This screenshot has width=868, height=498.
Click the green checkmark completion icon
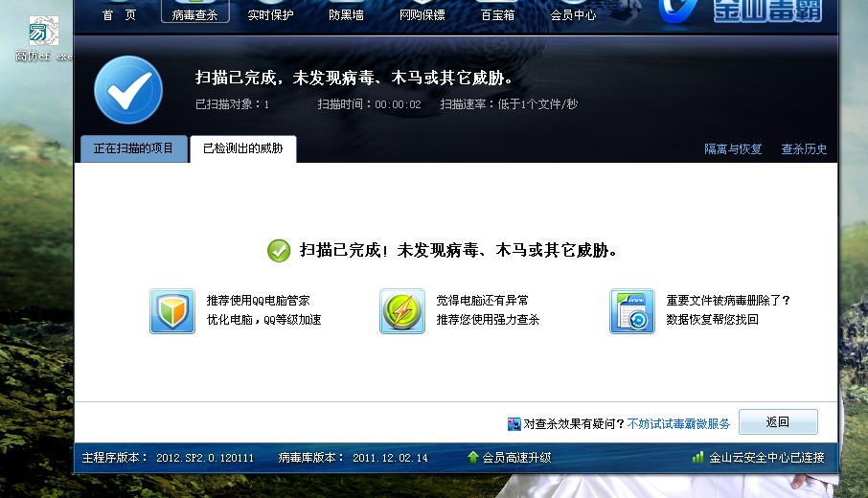click(x=279, y=251)
